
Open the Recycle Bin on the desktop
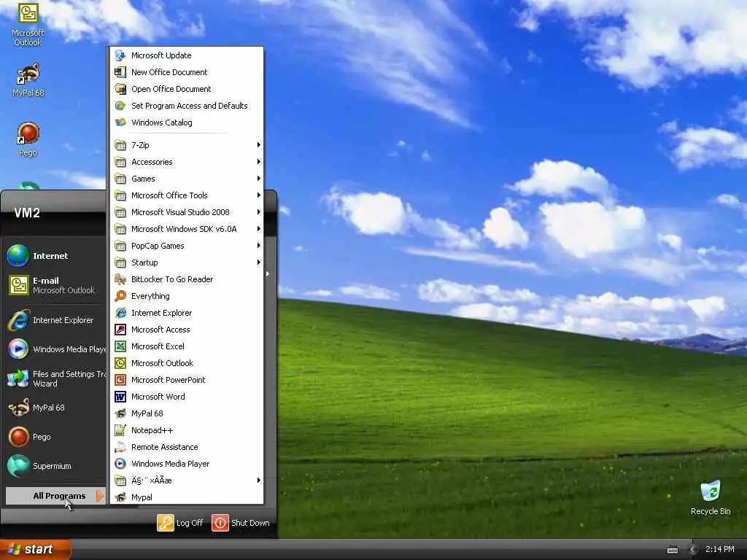pyautogui.click(x=711, y=498)
